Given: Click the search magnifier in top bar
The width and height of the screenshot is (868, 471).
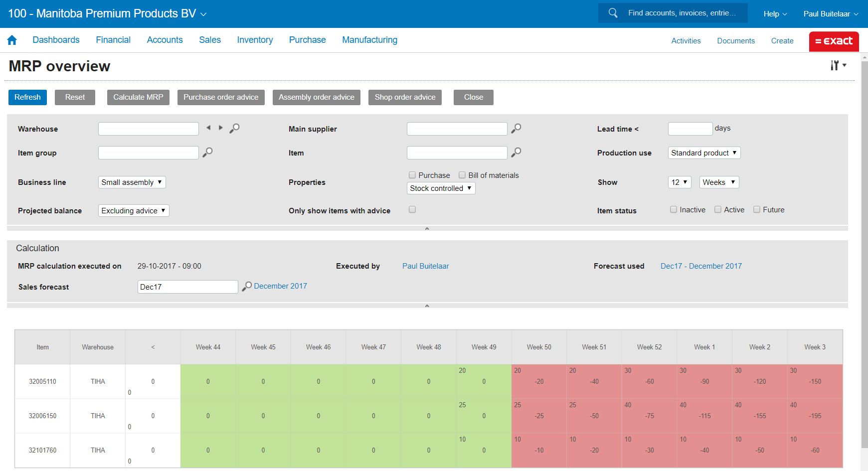Looking at the screenshot, I should 613,13.
